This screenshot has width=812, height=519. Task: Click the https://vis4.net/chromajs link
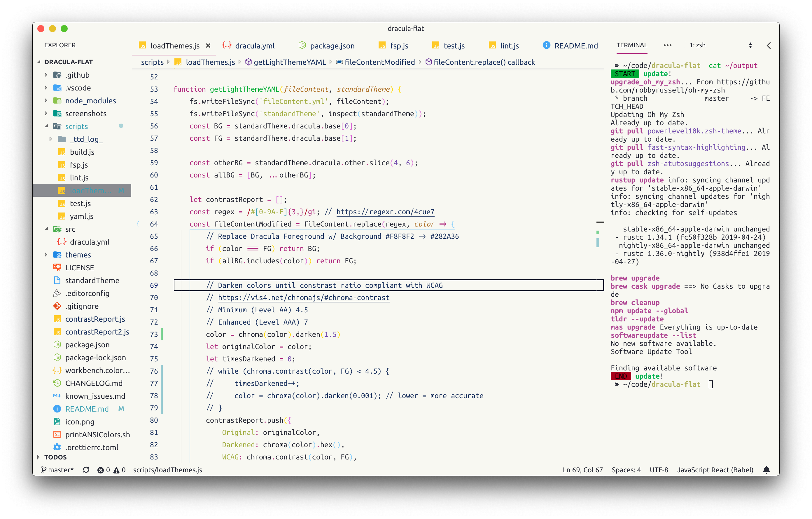tap(304, 297)
